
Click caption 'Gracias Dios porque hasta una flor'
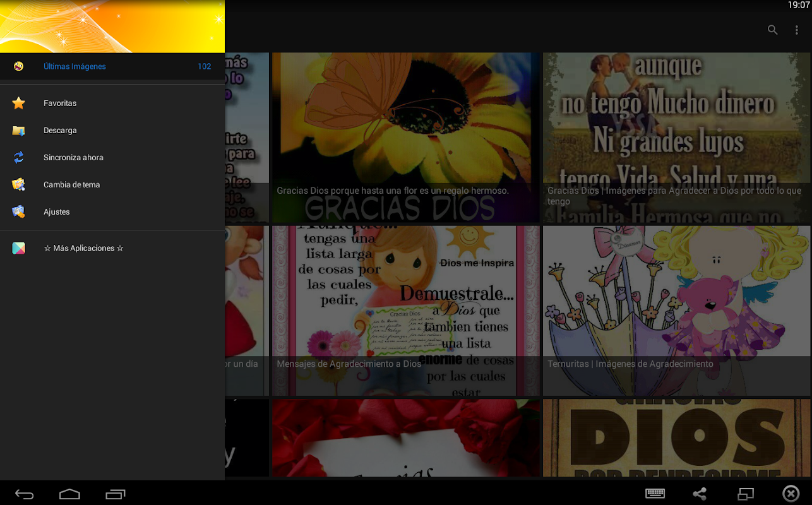click(x=393, y=191)
